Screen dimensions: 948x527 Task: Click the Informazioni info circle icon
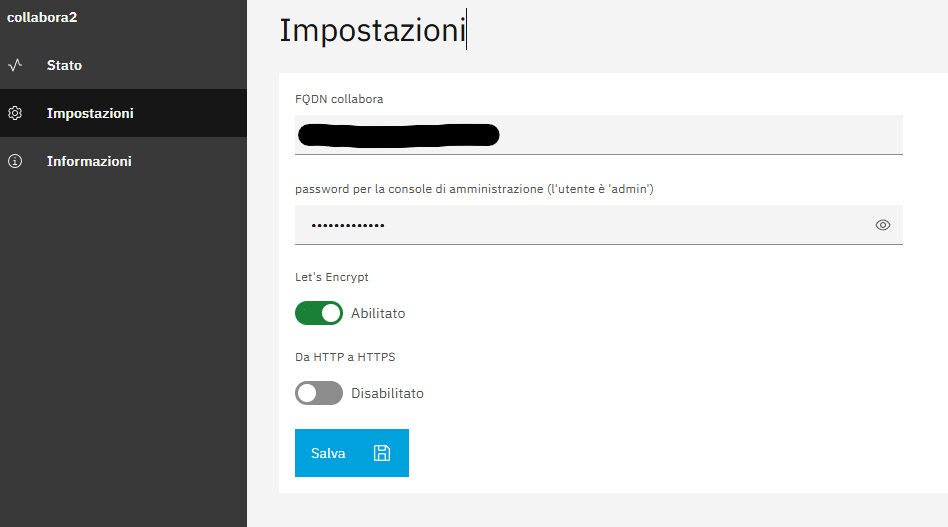click(x=15, y=161)
